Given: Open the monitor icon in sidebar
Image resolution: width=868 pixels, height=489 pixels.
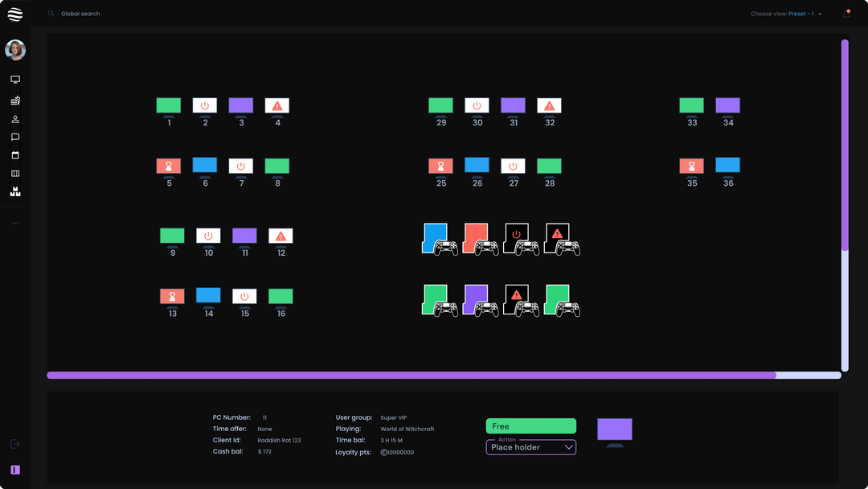Looking at the screenshot, I should (15, 80).
